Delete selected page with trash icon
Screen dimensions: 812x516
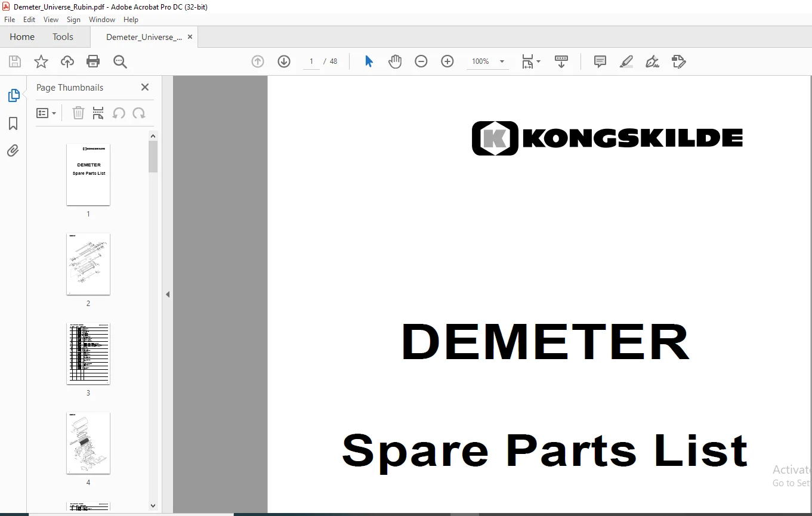tap(78, 113)
